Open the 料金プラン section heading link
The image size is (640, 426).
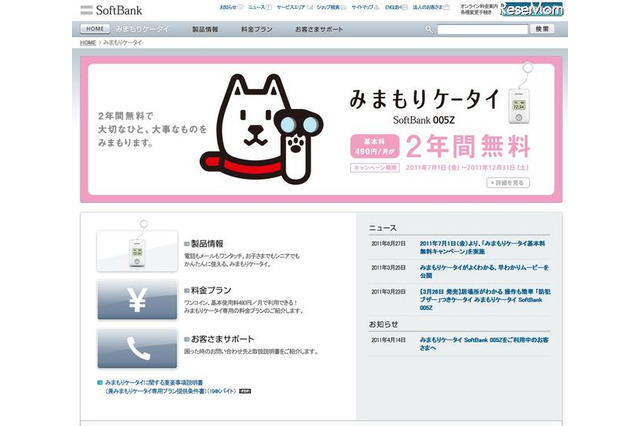coord(211,290)
